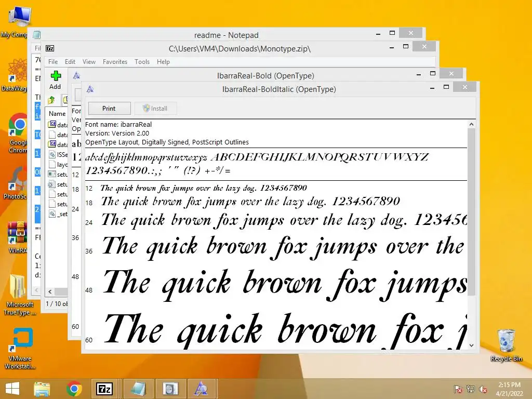Open the Microsoft TrueType folder on desktop
The width and height of the screenshot is (532, 399).
pyautogui.click(x=20, y=295)
